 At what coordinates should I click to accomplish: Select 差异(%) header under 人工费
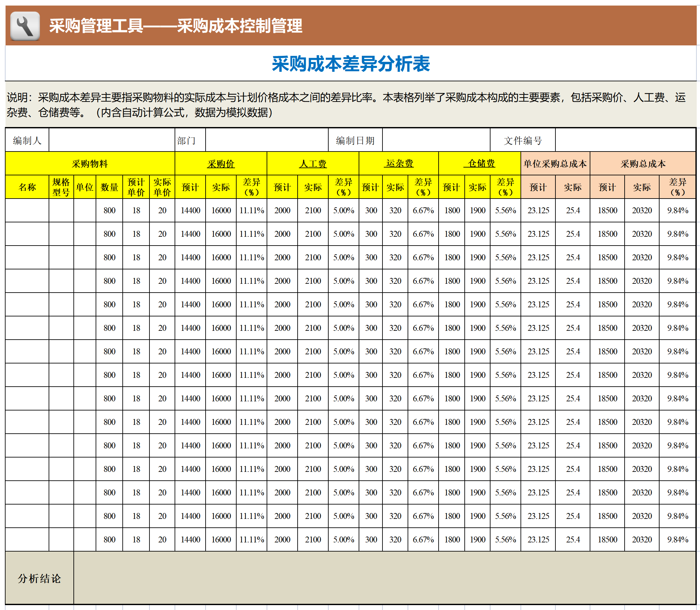tap(344, 187)
